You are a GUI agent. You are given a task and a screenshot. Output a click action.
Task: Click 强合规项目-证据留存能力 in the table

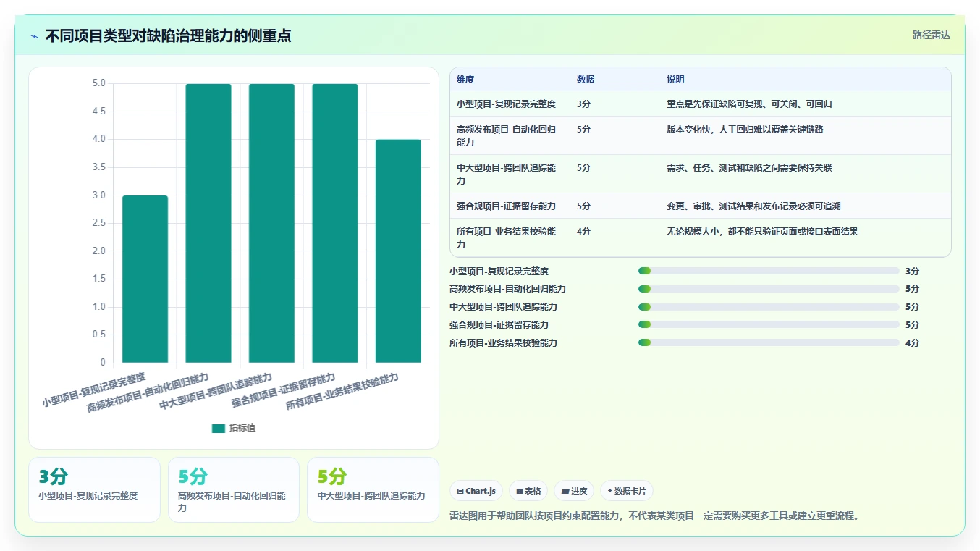click(506, 206)
